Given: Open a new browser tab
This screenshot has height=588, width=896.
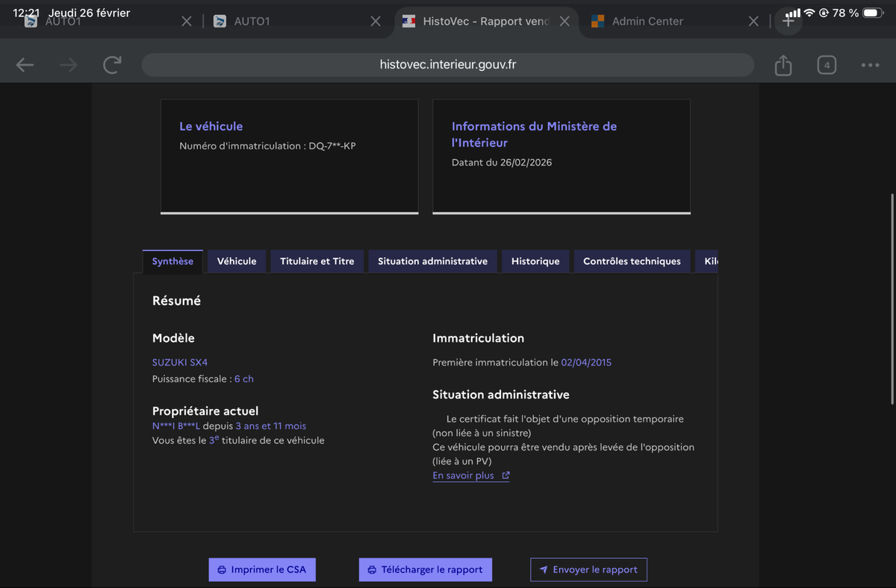Looking at the screenshot, I should click(x=788, y=22).
